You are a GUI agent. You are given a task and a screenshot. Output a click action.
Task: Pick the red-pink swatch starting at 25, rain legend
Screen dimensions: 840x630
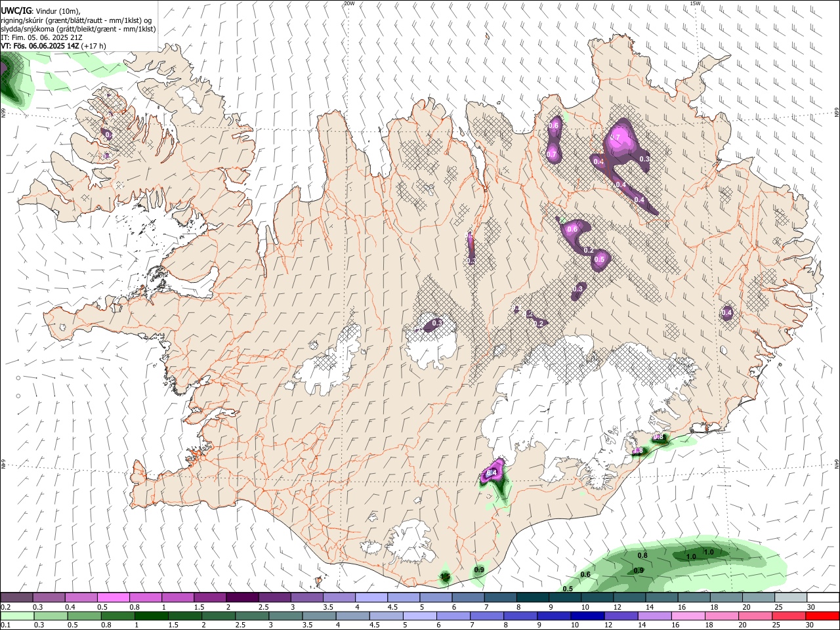point(789,616)
